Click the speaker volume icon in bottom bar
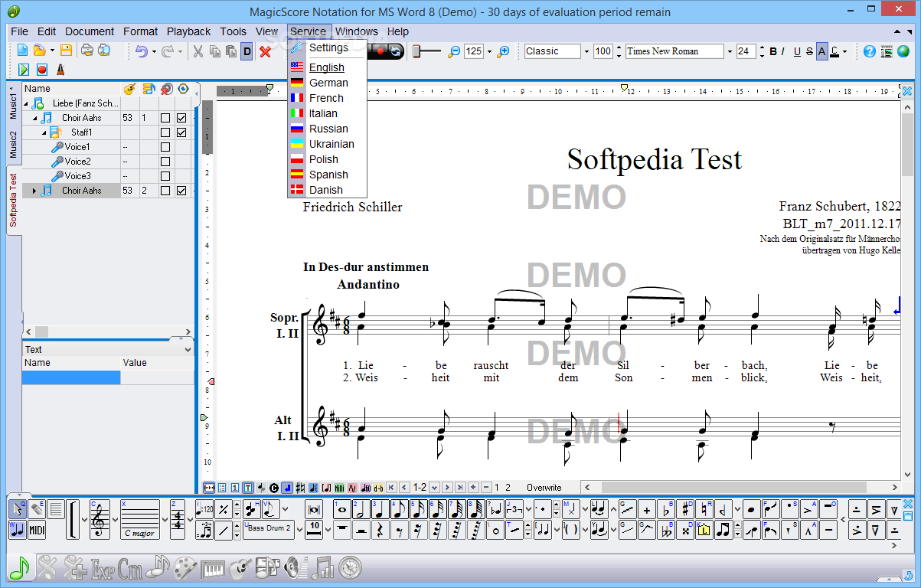Screen dimensions: 921x588 tap(296, 568)
